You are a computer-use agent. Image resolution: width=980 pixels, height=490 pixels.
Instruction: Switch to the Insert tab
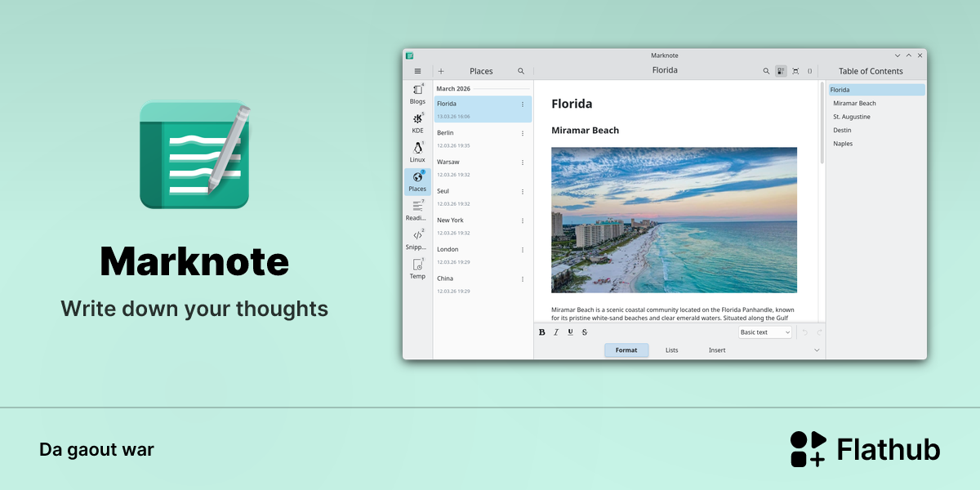point(717,350)
